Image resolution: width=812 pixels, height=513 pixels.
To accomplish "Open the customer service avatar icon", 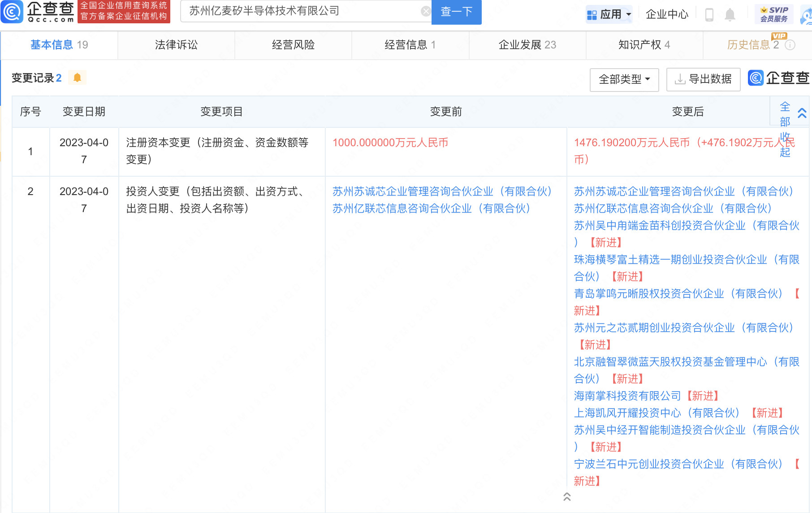I will click(807, 15).
